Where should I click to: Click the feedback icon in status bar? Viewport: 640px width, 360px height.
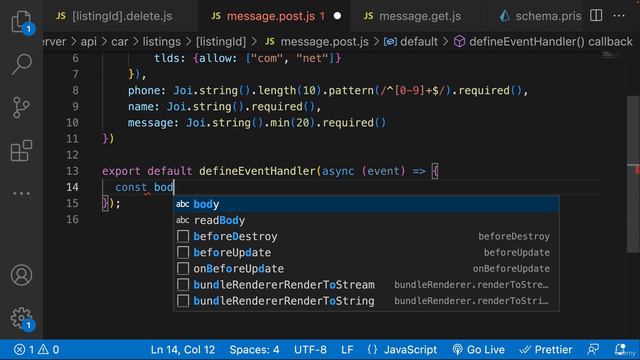(x=593, y=350)
